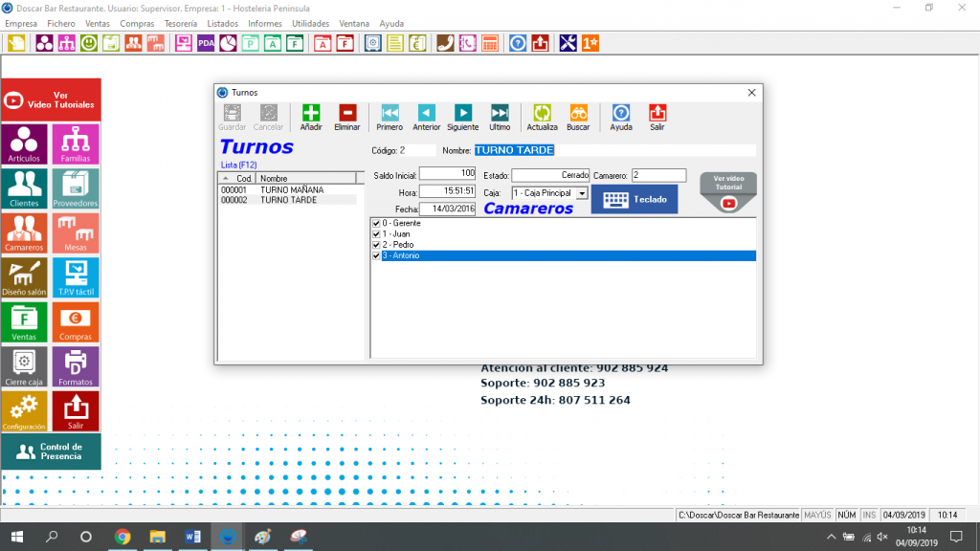
Task: Click the blue help icon in top toolbar
Action: (x=518, y=43)
